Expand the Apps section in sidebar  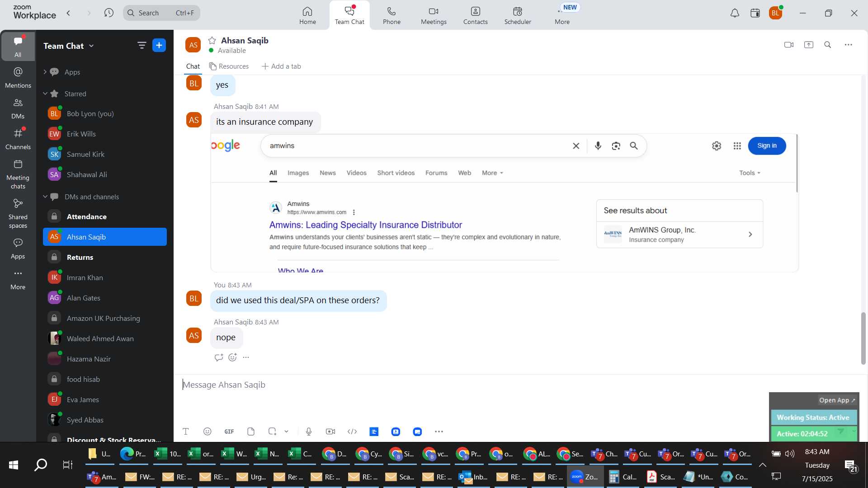45,72
